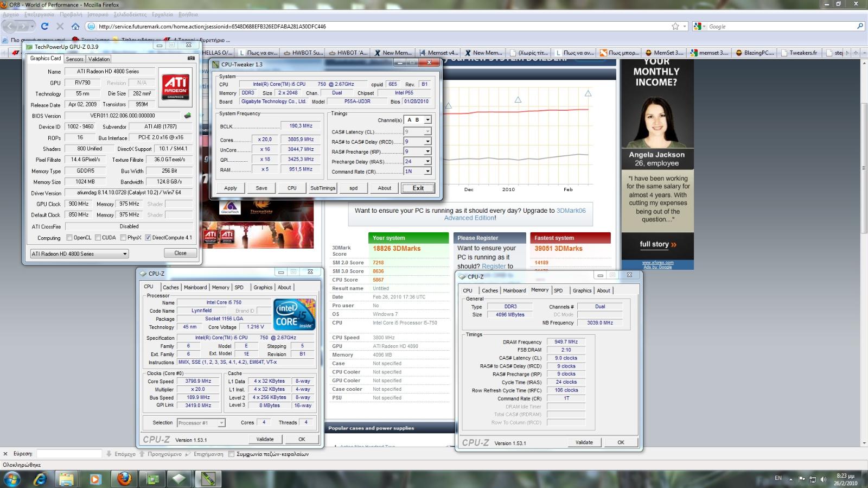Click the Firefox back arrow button
This screenshot has height=488, width=868.
tap(11, 26)
